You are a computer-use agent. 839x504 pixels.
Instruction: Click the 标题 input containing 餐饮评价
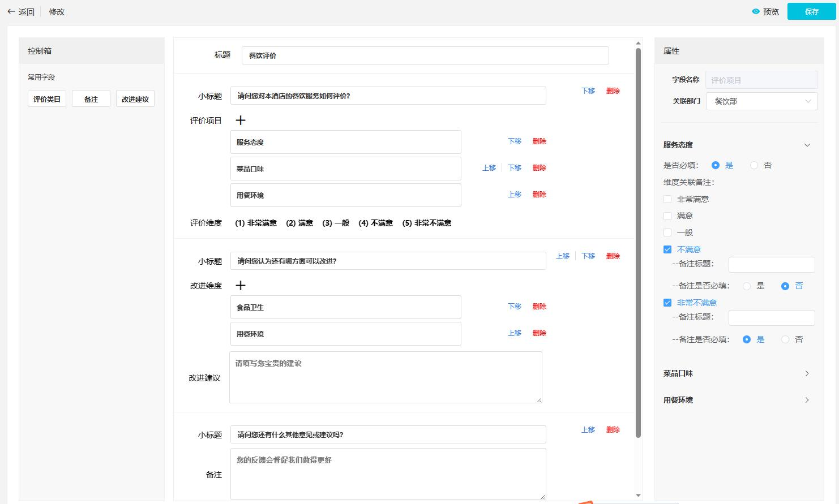[425, 55]
